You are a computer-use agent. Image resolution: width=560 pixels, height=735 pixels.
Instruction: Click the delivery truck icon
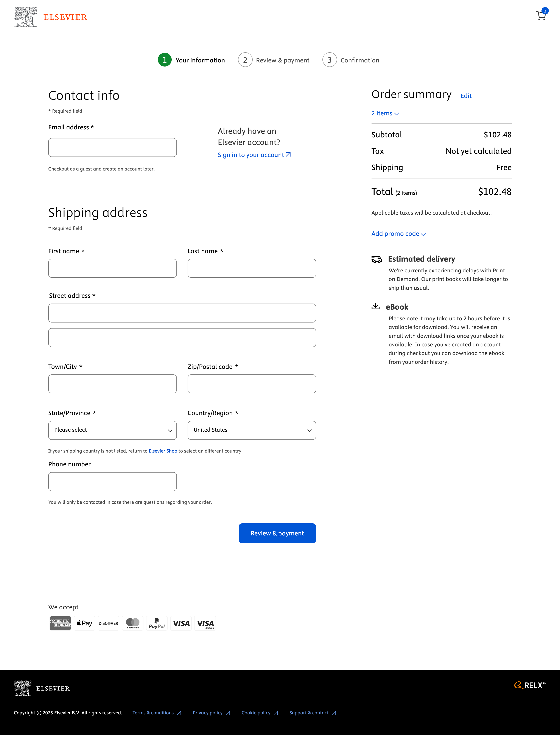pyautogui.click(x=377, y=259)
